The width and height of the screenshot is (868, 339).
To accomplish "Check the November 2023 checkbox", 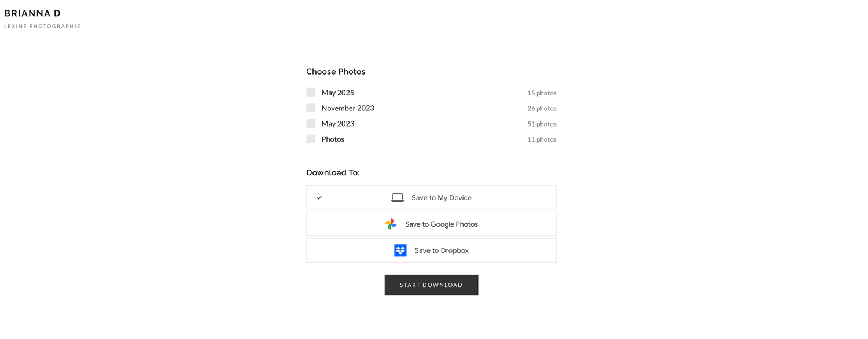I will (x=311, y=108).
